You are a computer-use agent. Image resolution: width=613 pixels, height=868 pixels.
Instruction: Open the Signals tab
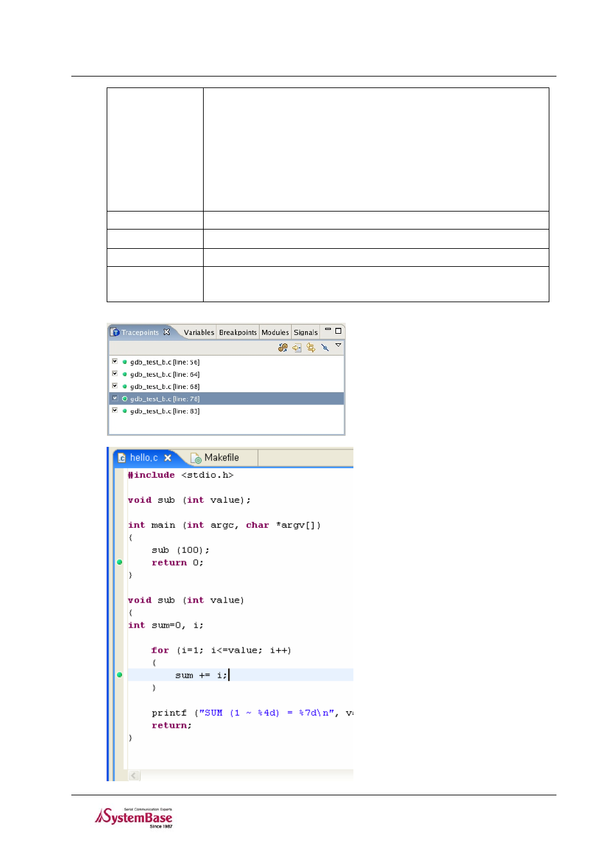306,332
